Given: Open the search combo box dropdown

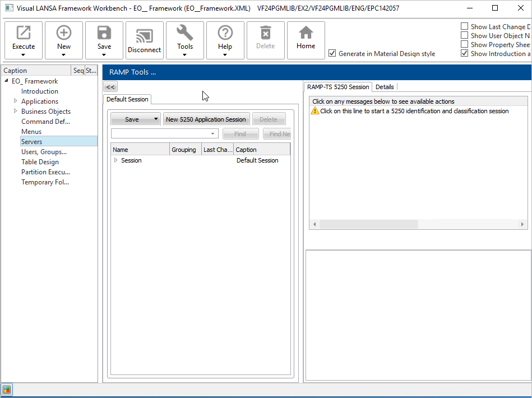Looking at the screenshot, I should pyautogui.click(x=212, y=133).
